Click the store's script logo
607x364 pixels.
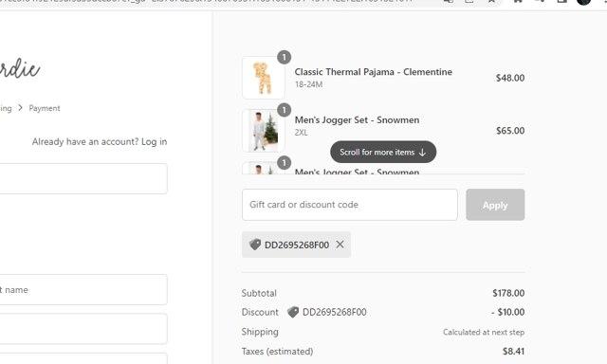pyautogui.click(x=19, y=69)
